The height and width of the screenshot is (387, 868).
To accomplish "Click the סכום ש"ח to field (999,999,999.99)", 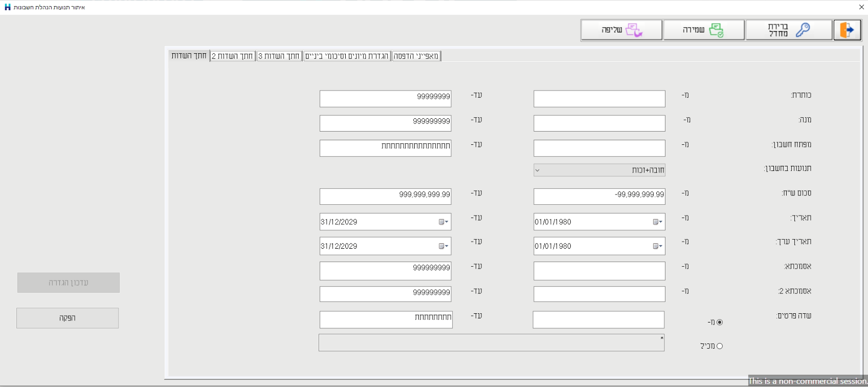I will pos(386,197).
